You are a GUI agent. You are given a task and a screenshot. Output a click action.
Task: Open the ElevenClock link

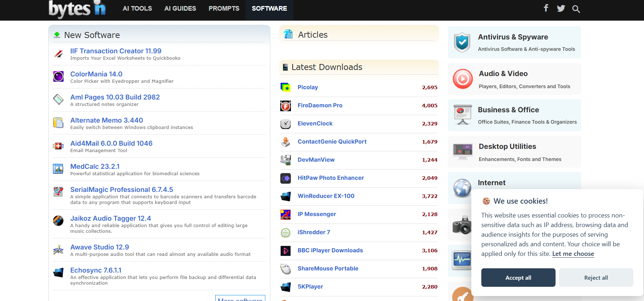315,123
